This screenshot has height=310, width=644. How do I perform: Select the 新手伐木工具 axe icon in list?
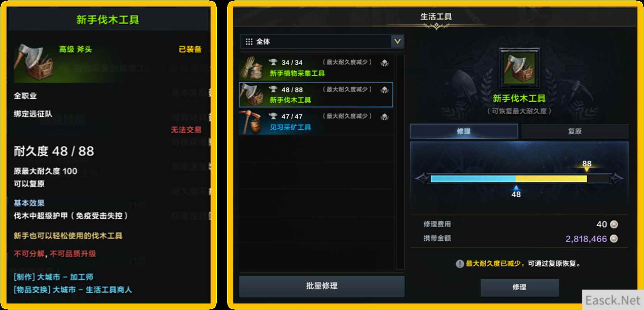251,95
